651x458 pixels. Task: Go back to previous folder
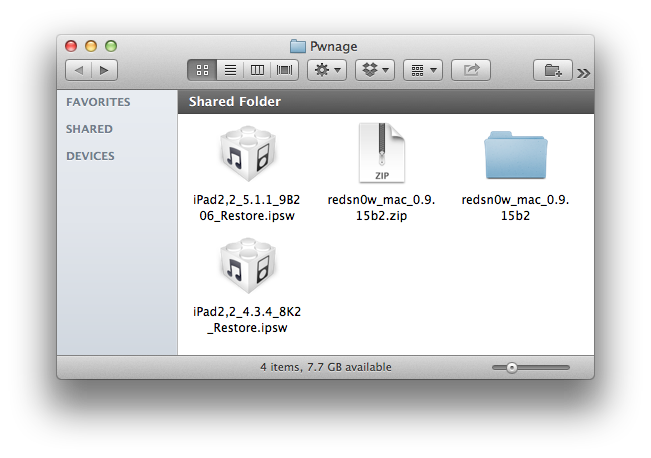point(78,70)
